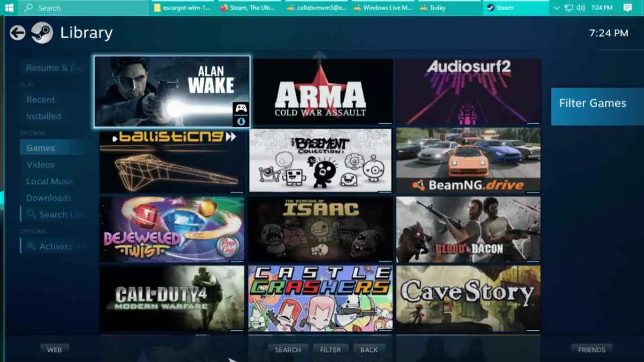Image resolution: width=644 pixels, height=362 pixels.
Task: Click the Steam logo in the header
Action: [42, 33]
